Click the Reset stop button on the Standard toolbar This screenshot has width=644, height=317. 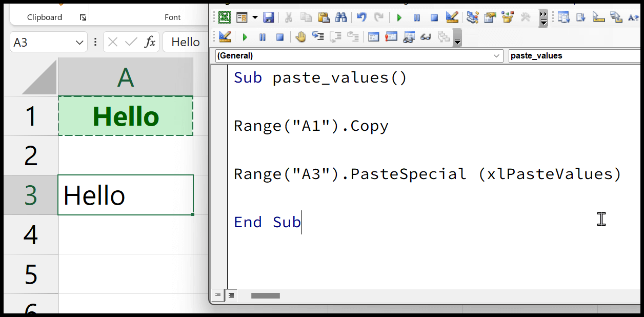[434, 17]
